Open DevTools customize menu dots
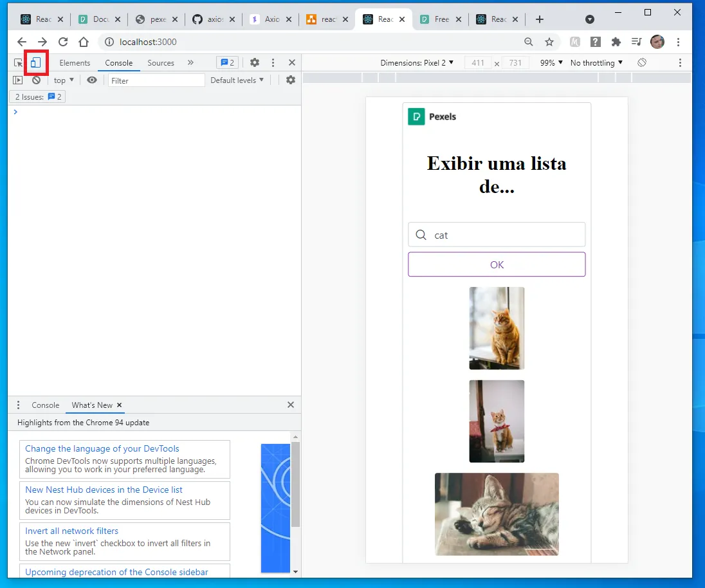The image size is (705, 588). click(273, 62)
